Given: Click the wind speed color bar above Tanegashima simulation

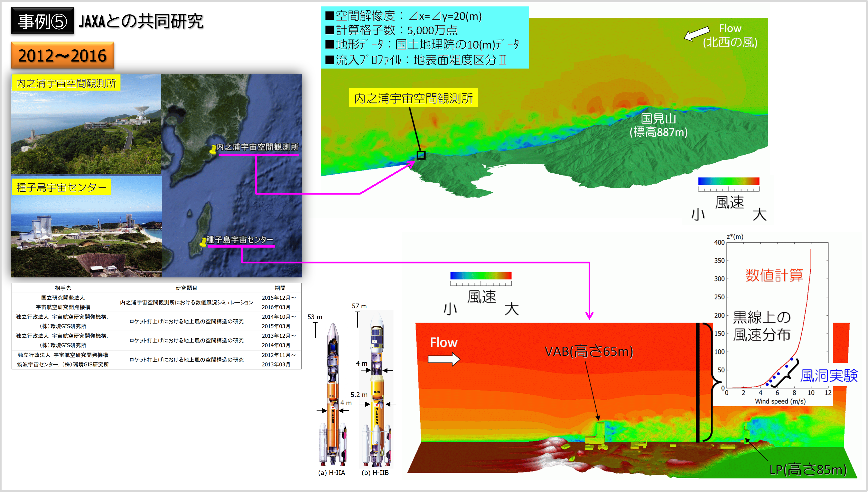Looking at the screenshot, I should click(481, 275).
